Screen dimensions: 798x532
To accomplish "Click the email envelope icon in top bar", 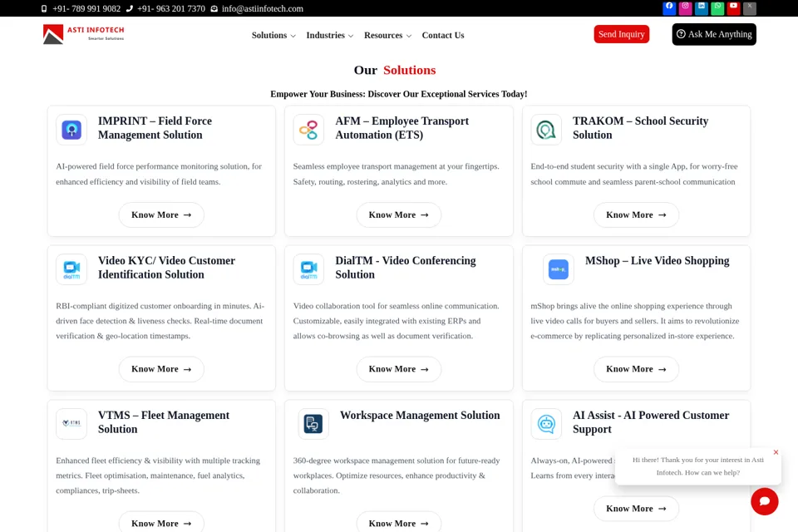I will (x=214, y=8).
